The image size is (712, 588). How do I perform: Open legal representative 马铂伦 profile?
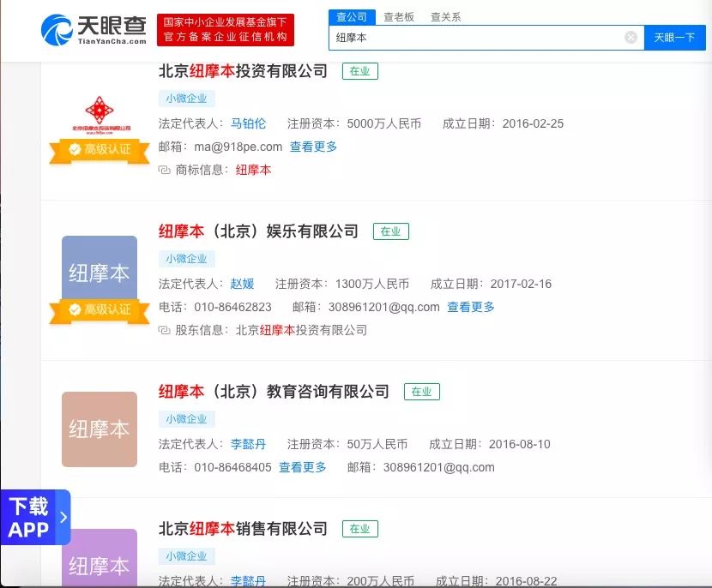[248, 123]
